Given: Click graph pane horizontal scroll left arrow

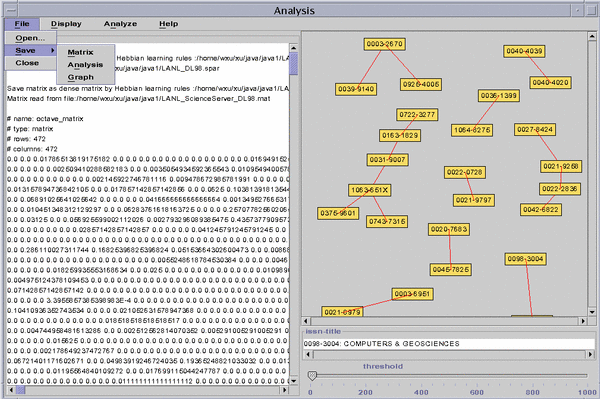Looking at the screenshot, I should (306, 321).
